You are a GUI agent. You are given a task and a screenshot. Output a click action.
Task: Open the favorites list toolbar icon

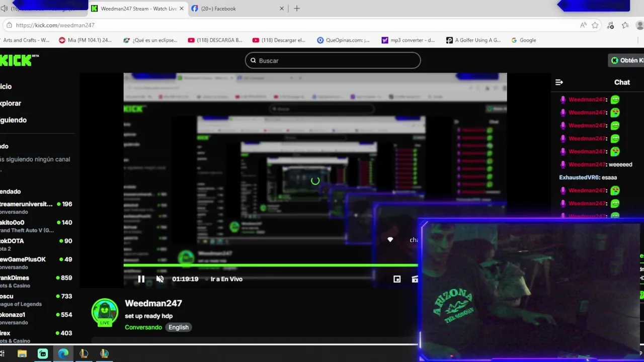click(x=625, y=25)
